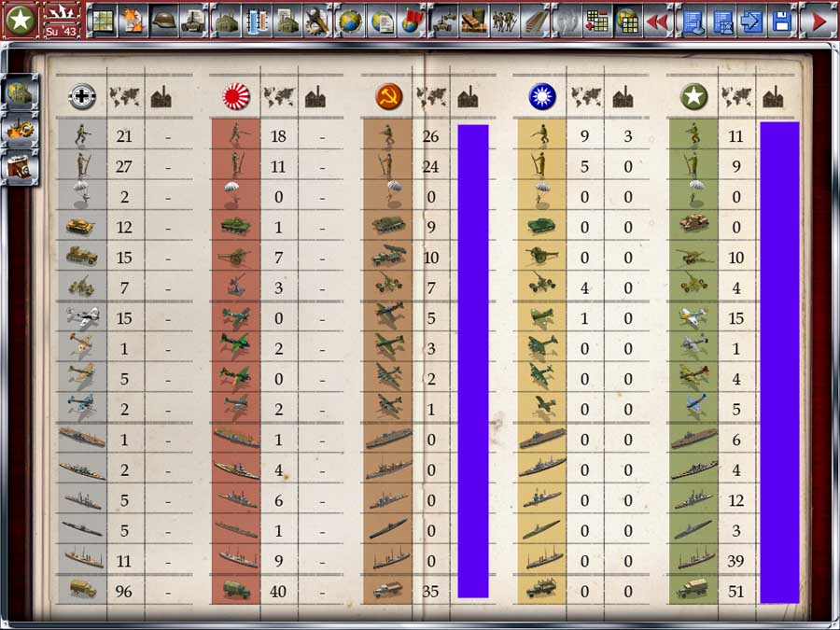Screen dimensions: 840x630
Task: Click the Chinese infantry production value '3'
Action: pos(628,136)
